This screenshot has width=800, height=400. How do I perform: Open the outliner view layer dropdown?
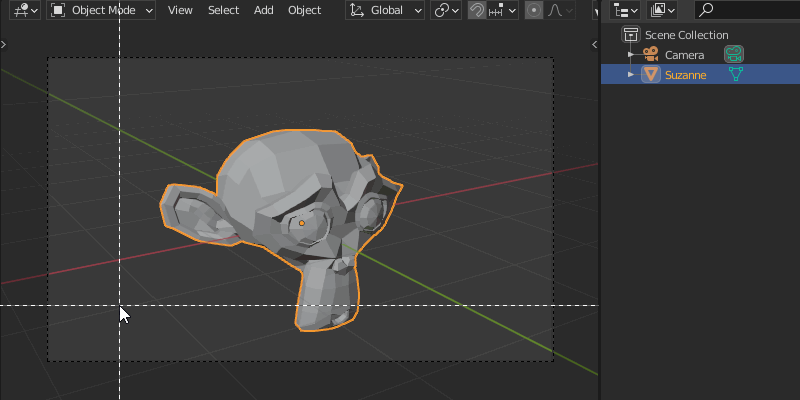coord(662,10)
